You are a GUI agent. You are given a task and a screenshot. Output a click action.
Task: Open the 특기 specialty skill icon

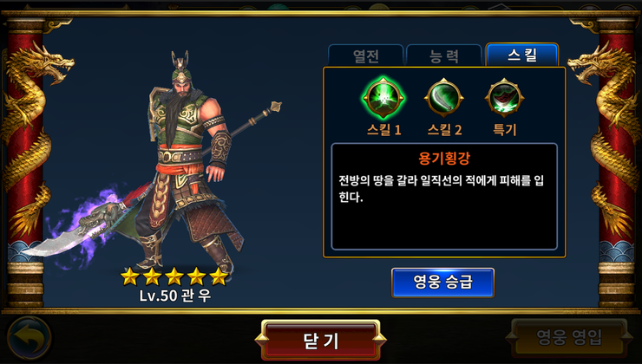coord(504,98)
